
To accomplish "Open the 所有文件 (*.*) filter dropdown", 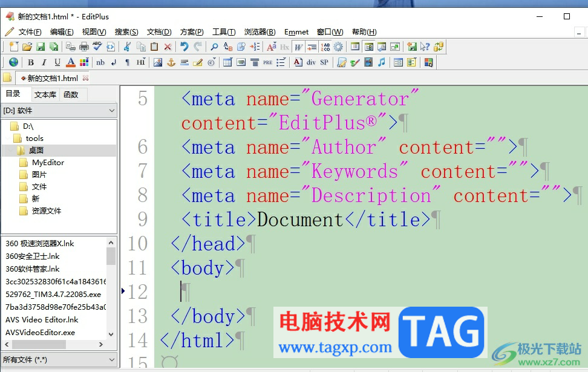I will pyautogui.click(x=59, y=360).
